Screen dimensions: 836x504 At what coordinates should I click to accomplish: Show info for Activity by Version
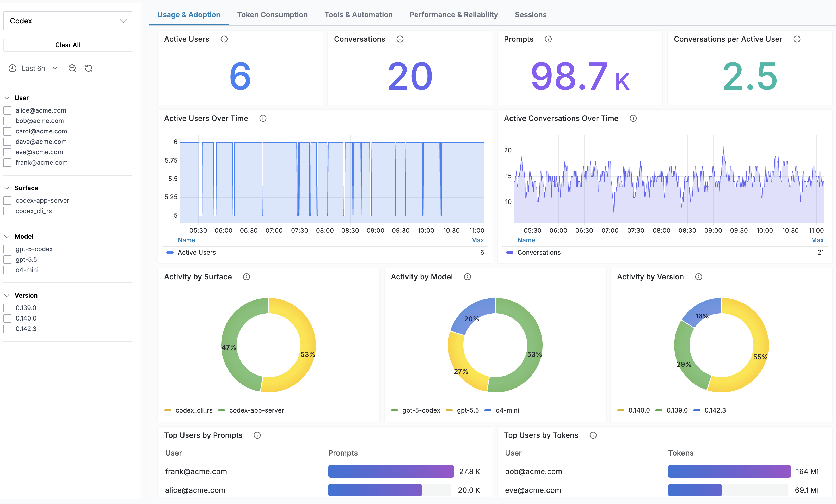[x=699, y=276]
